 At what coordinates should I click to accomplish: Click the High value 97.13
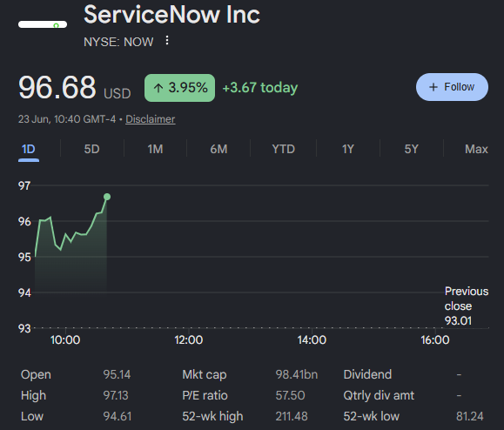coord(116,395)
